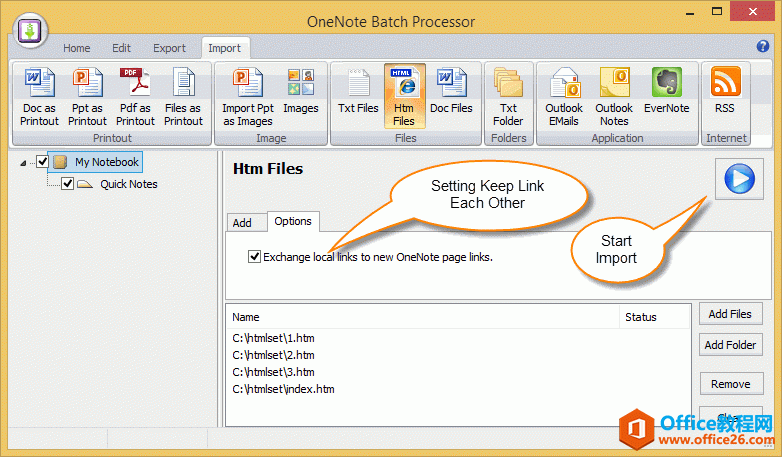Click the Add Folder button
This screenshot has width=782, height=457.
pyautogui.click(x=730, y=345)
